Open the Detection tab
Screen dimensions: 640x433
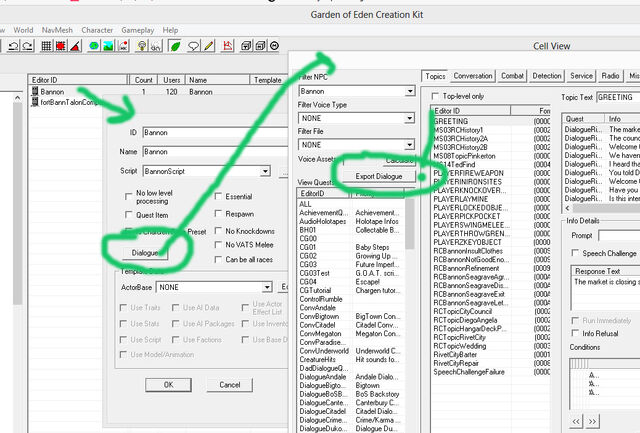[547, 76]
